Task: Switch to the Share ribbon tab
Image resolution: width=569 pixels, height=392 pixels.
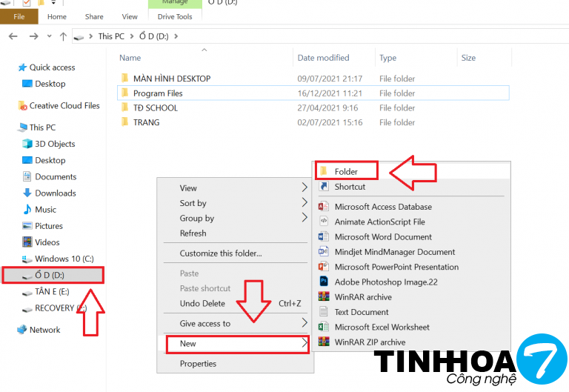Action: click(x=94, y=16)
